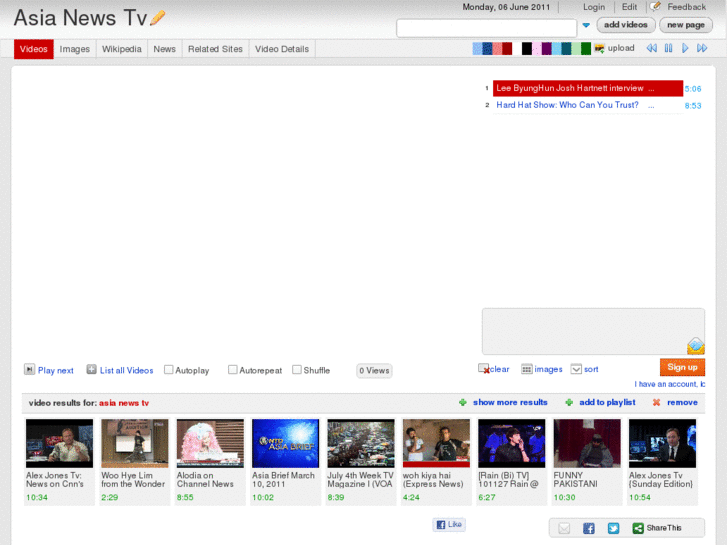Share the page via the Facebook icon

tap(589, 528)
